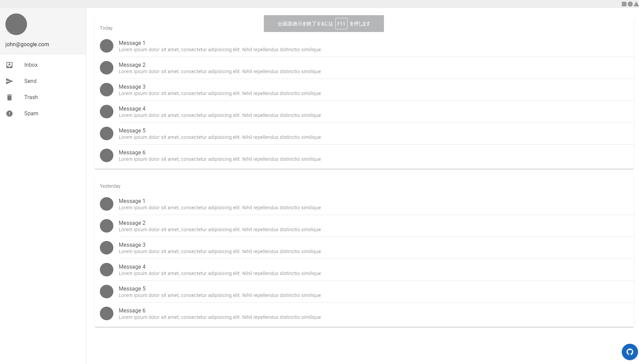Open Message 4 title under Yesterday
639x364 pixels.
(132, 267)
